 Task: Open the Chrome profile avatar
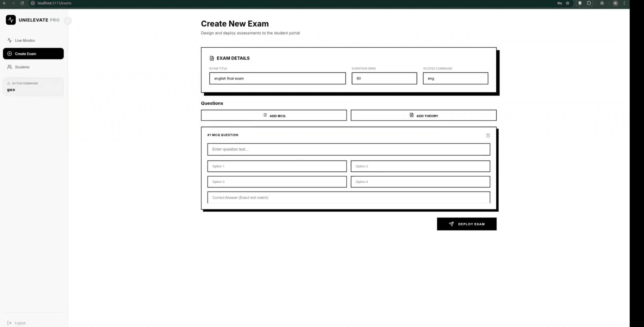tap(615, 3)
